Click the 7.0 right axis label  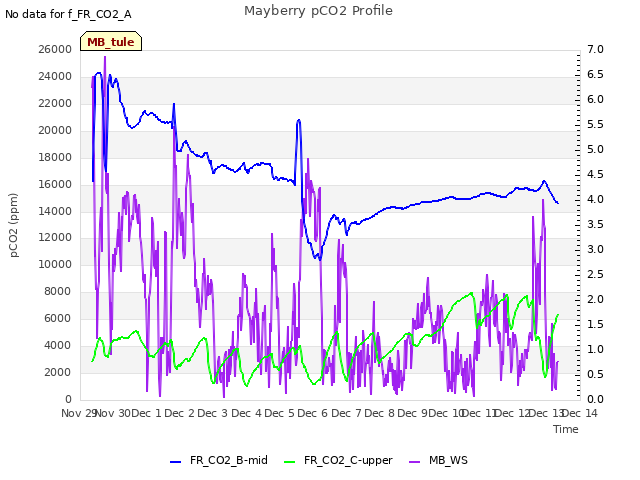pyautogui.click(x=595, y=49)
